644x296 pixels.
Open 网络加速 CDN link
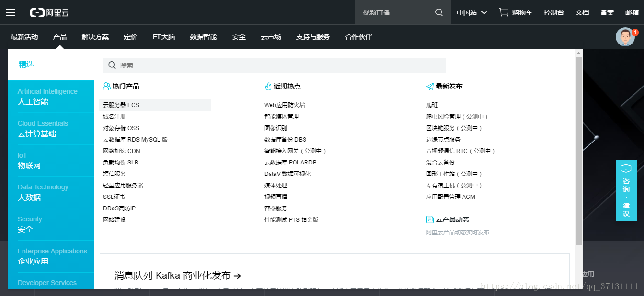[x=122, y=151]
